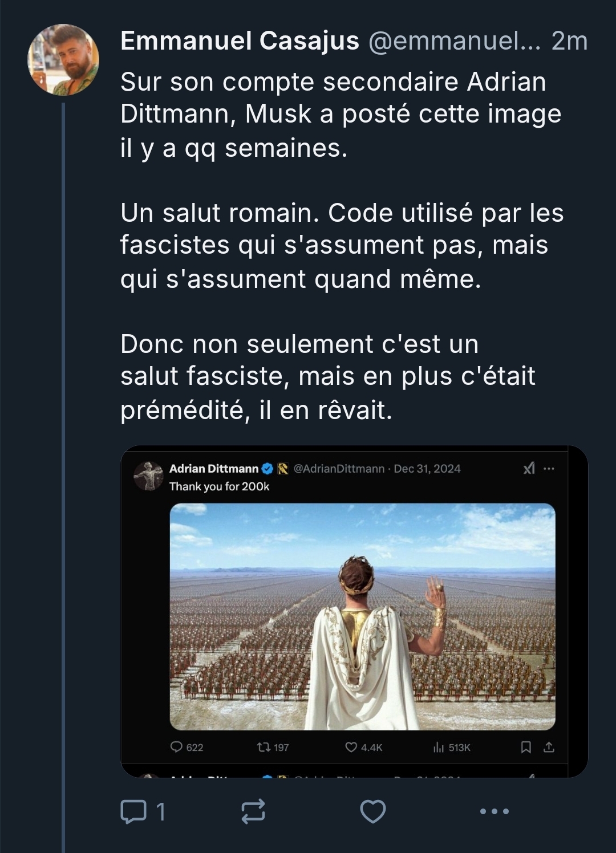616x853 pixels.
Task: Click the Grok icon on the embedded tweet
Action: (529, 469)
